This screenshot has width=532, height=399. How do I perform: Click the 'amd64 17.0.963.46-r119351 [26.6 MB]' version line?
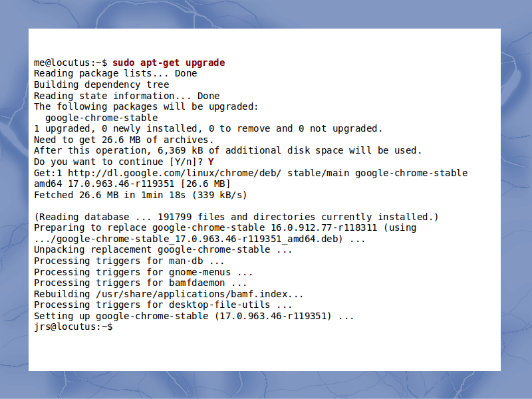(x=132, y=184)
